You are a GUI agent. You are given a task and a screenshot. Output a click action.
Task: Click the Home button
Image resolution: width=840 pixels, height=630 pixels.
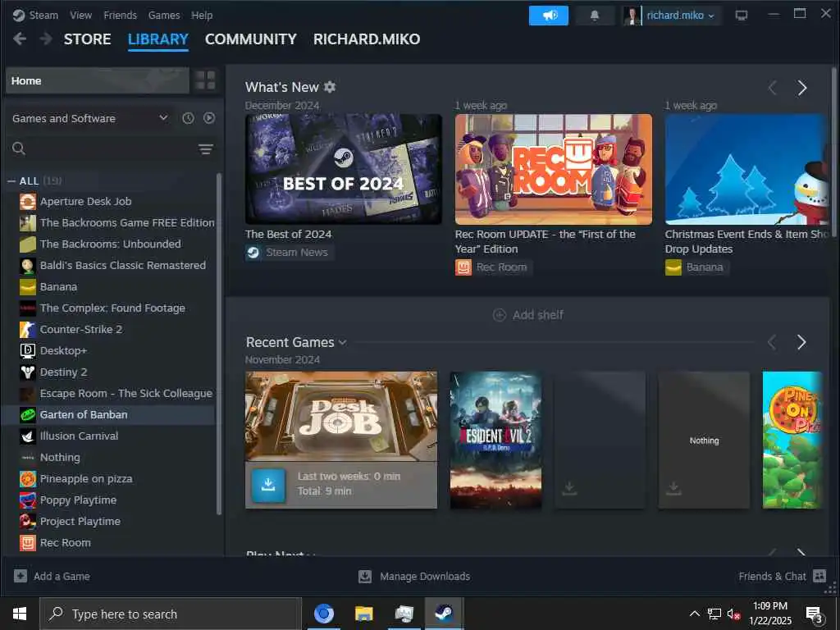(98, 80)
